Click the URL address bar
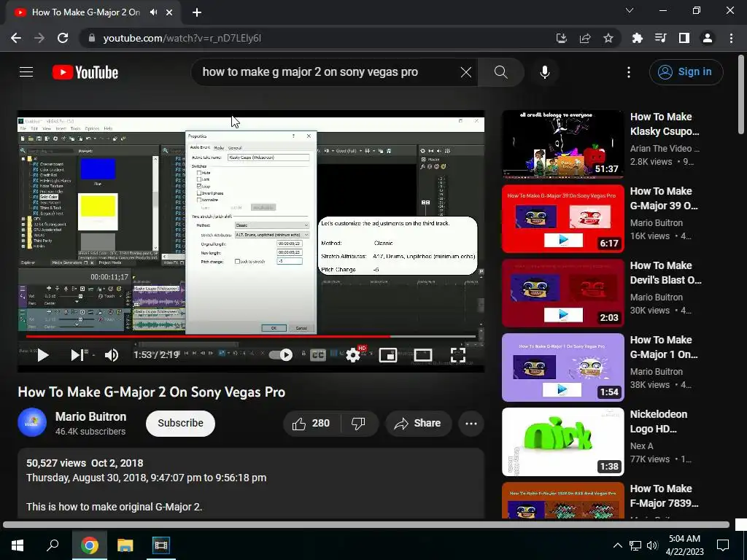The height and width of the screenshot is (560, 747). [x=314, y=38]
